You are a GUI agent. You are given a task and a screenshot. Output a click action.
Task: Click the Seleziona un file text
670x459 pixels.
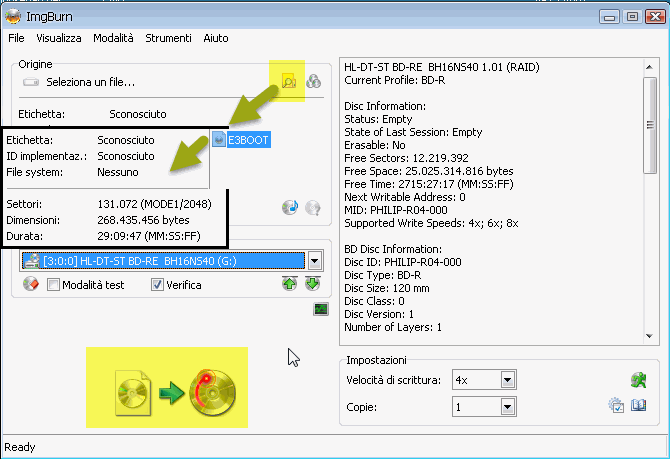(91, 82)
